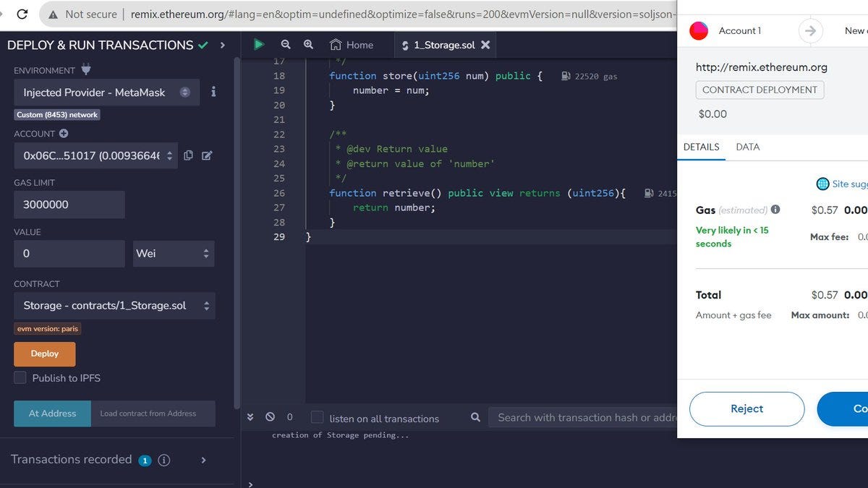The height and width of the screenshot is (488, 868).
Task: Click the green compile status checkmark icon
Action: (x=203, y=45)
